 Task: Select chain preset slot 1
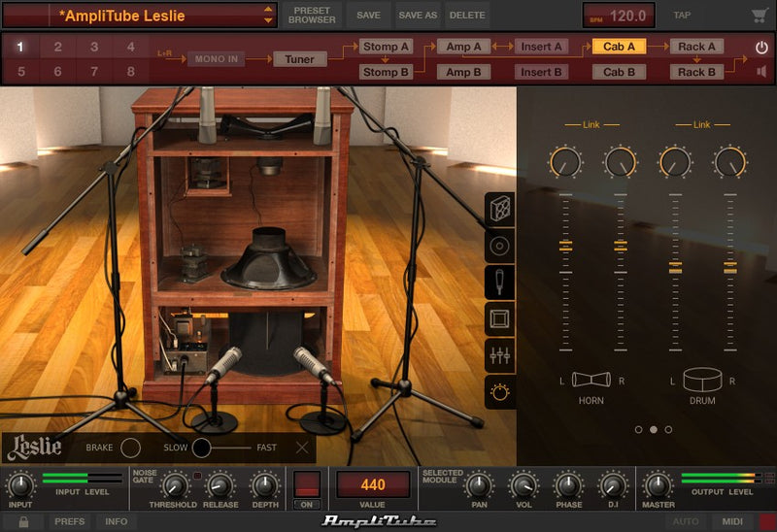20,47
